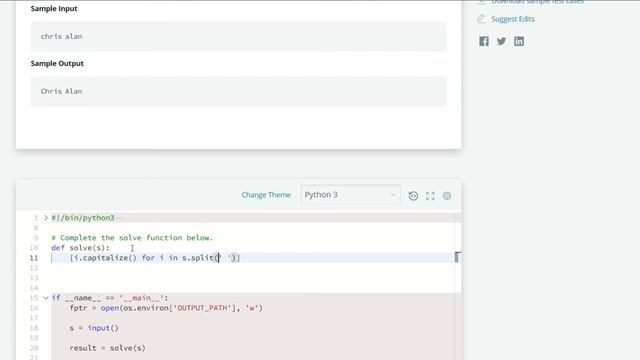Screen dimensions: 640x360
Task: Click the line result = solve(s)
Action: pyautogui.click(x=107, y=348)
